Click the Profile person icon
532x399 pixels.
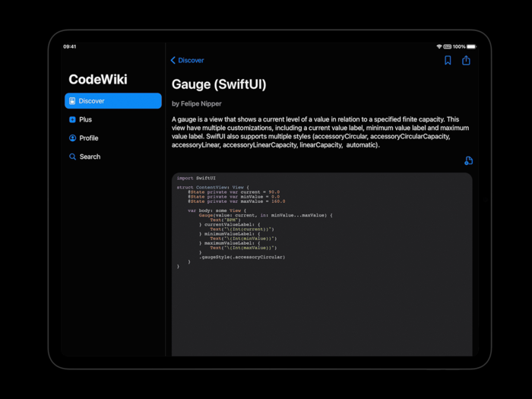coord(72,138)
